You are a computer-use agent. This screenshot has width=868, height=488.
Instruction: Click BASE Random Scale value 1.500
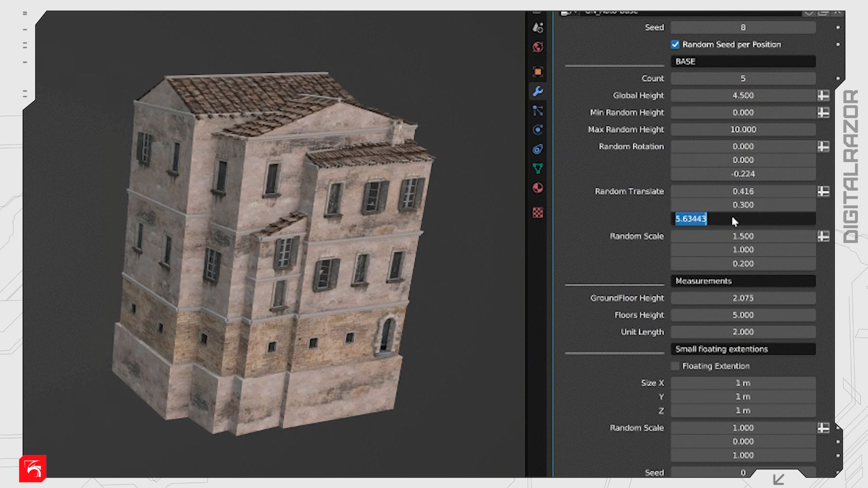[743, 236]
